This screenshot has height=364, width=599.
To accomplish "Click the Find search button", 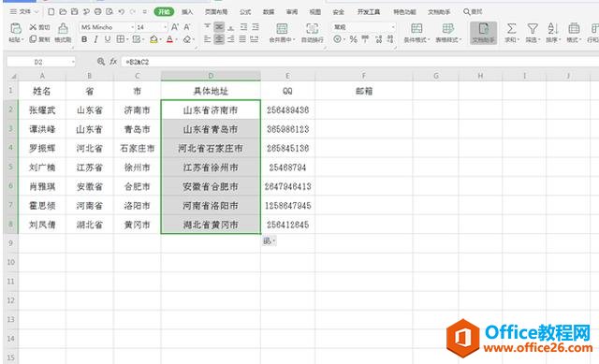I will (473, 12).
